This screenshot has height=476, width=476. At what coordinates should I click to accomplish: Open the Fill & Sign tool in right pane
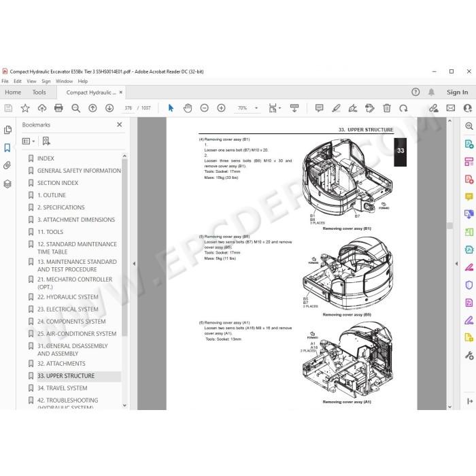pos(469,320)
